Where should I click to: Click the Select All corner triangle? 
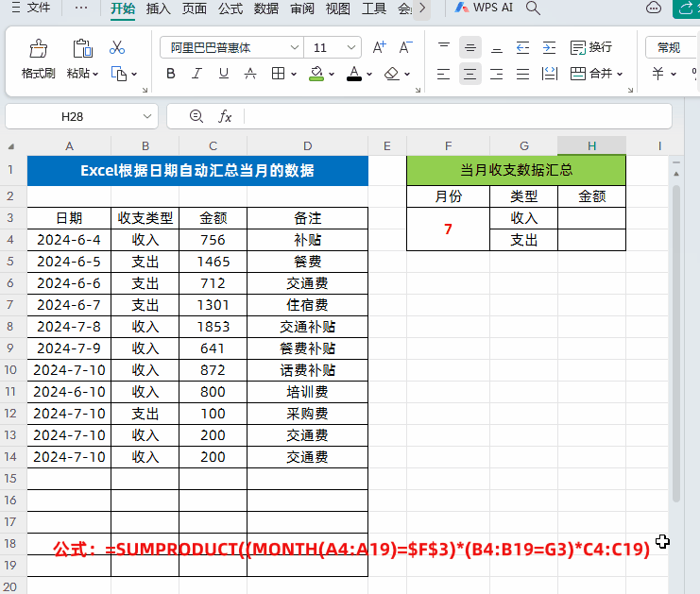[x=11, y=146]
